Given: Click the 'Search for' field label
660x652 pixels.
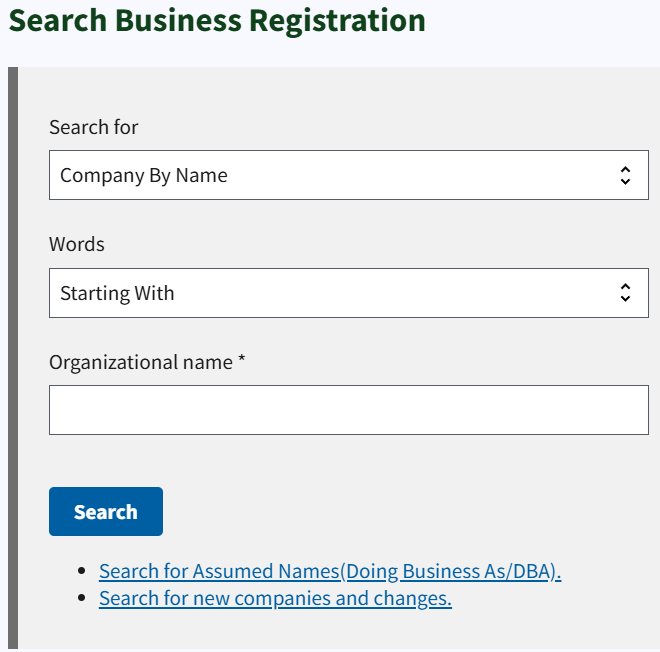Looking at the screenshot, I should (93, 127).
